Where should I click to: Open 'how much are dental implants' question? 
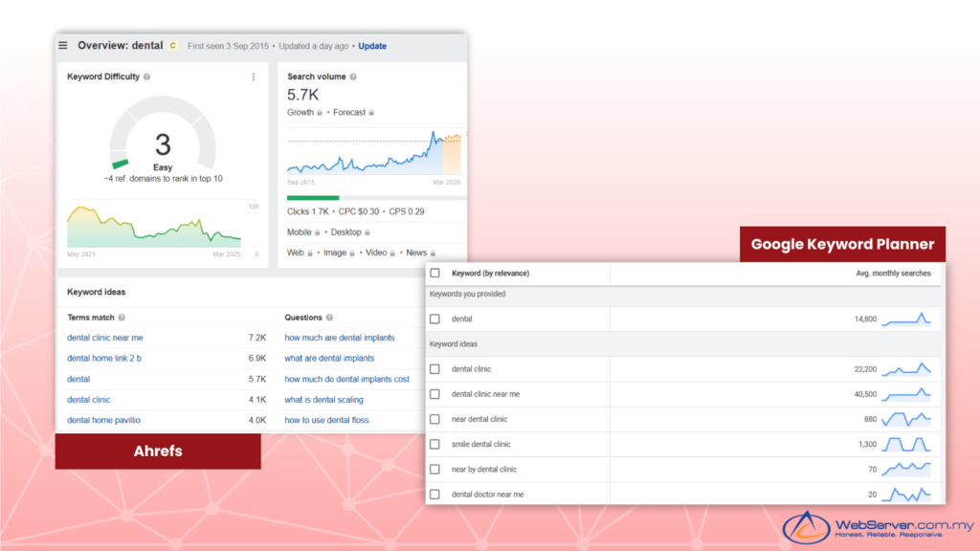click(x=340, y=338)
